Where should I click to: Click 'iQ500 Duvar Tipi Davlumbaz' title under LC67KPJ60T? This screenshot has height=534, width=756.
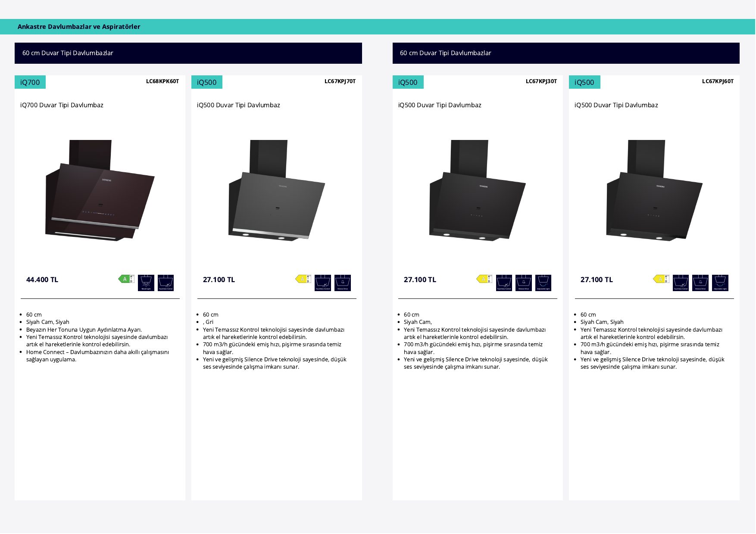coord(616,105)
